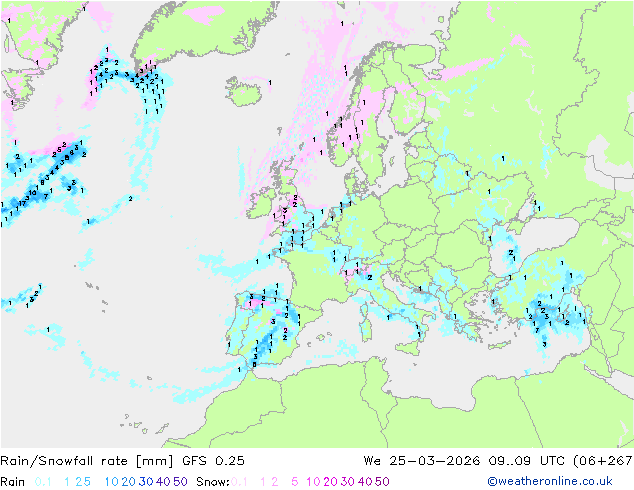
Task: Pick the rain legend 10 value
Action: pyautogui.click(x=112, y=482)
